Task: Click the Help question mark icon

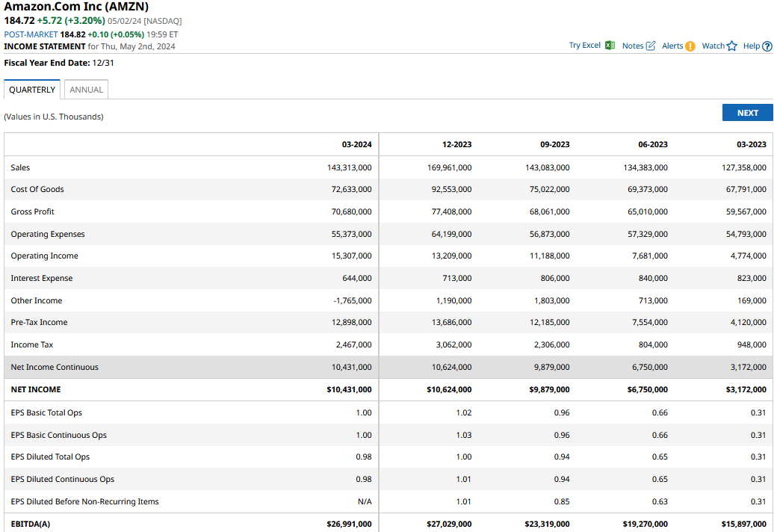Action: tap(767, 46)
